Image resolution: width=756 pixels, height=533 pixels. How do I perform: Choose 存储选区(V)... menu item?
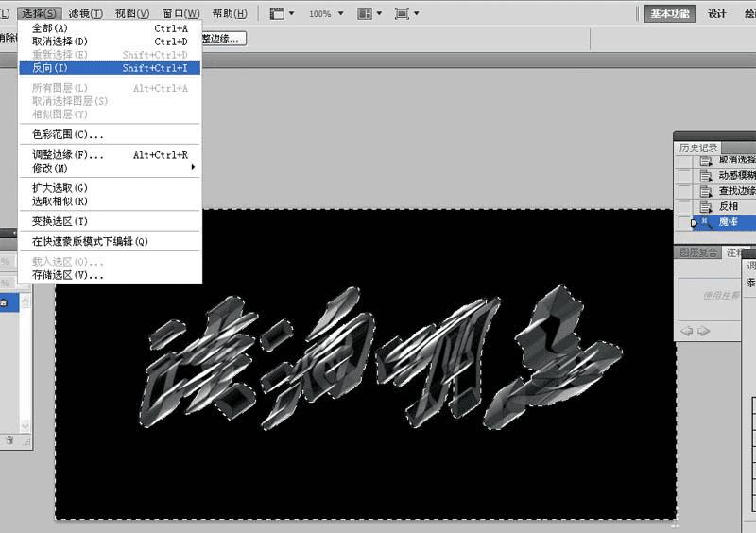pos(110,275)
